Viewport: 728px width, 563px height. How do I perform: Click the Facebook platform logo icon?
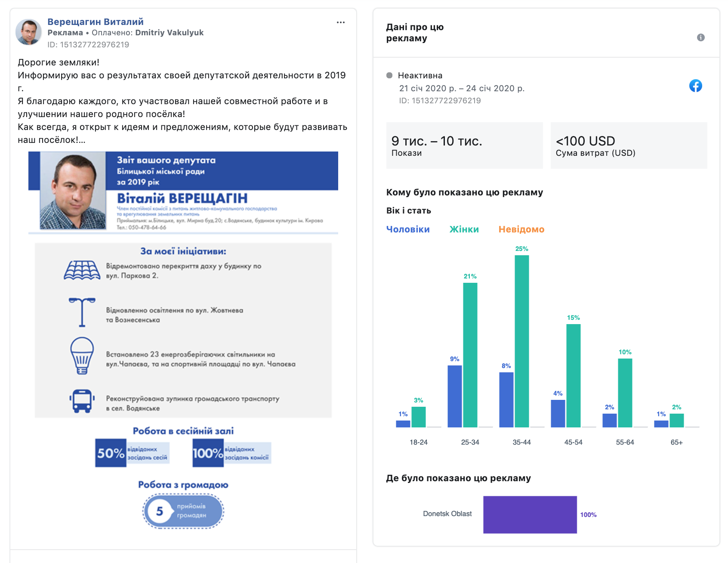695,86
